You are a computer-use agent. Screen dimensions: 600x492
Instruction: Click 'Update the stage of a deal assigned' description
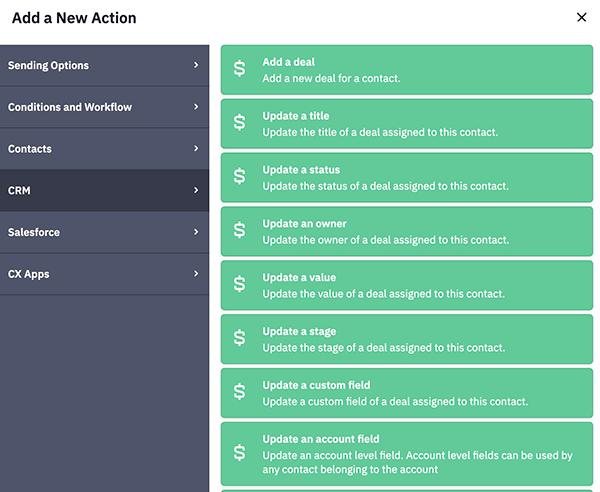384,348
